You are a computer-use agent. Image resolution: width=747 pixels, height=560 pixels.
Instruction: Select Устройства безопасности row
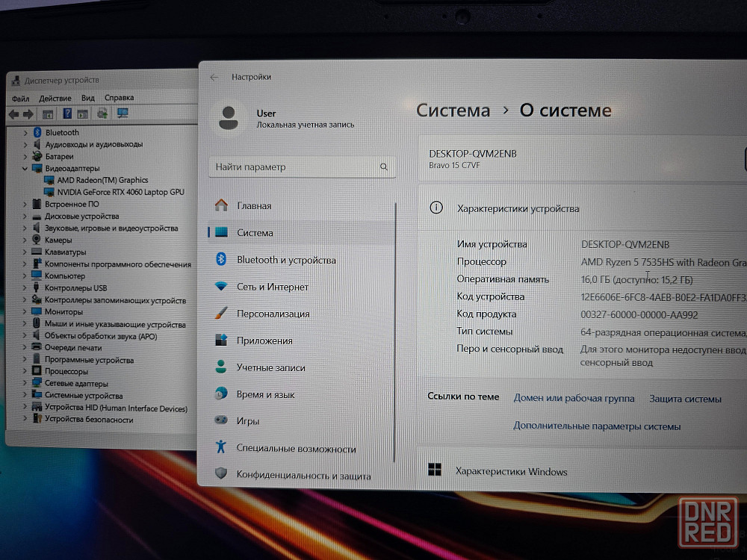pos(89,419)
